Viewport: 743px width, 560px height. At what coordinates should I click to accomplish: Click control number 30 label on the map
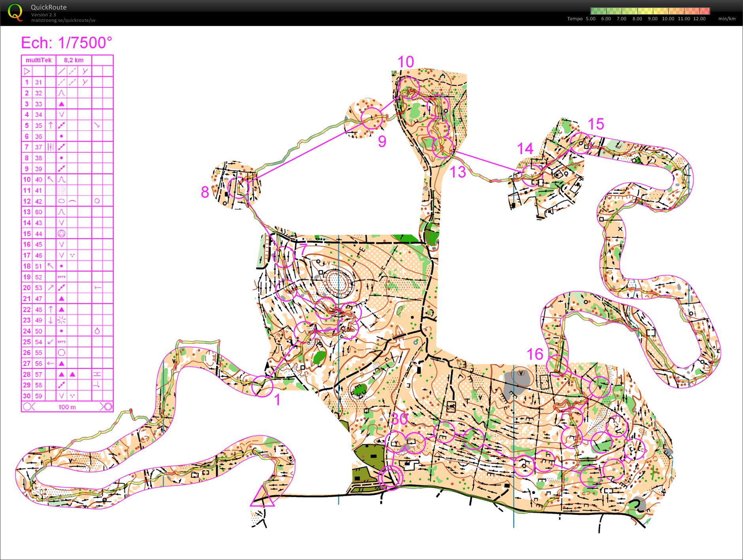[399, 419]
